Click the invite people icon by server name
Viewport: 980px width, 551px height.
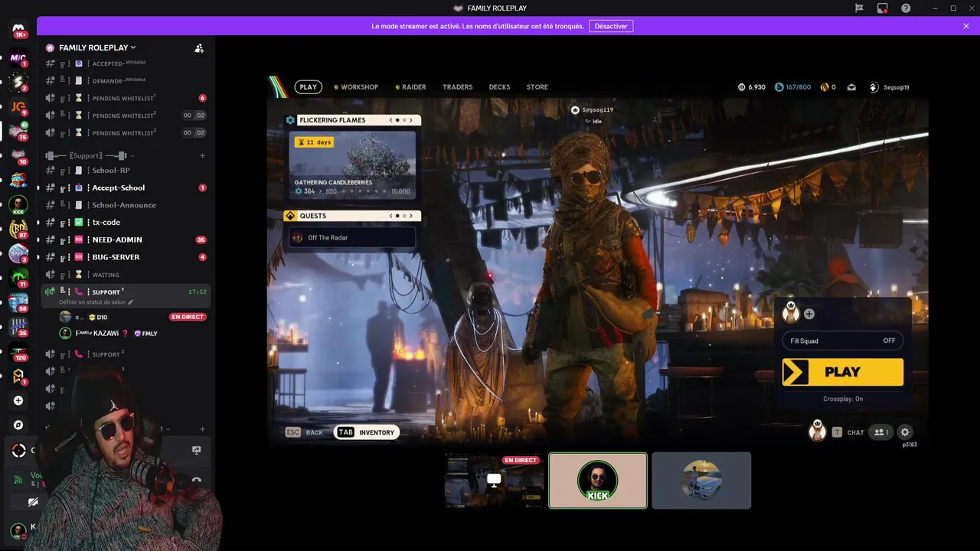tap(199, 47)
